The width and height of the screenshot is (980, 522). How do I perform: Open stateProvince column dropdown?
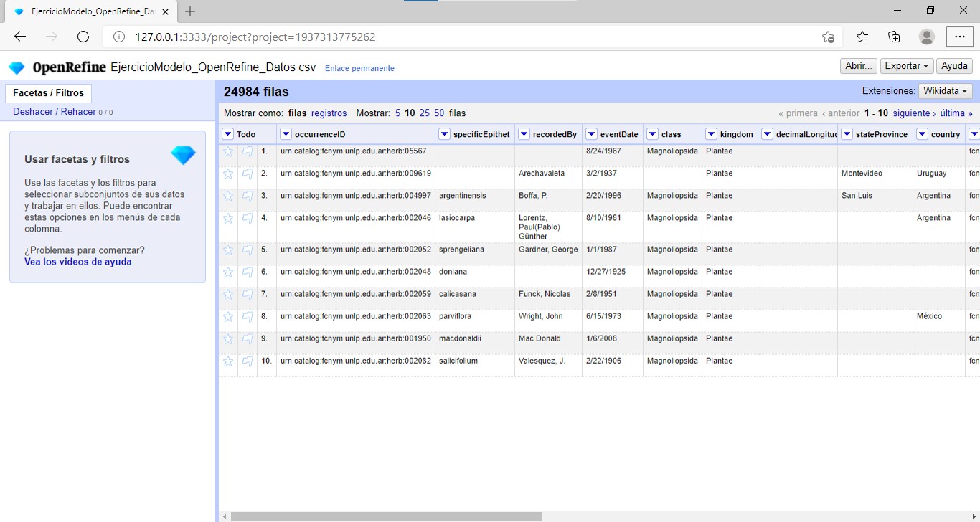click(x=847, y=134)
